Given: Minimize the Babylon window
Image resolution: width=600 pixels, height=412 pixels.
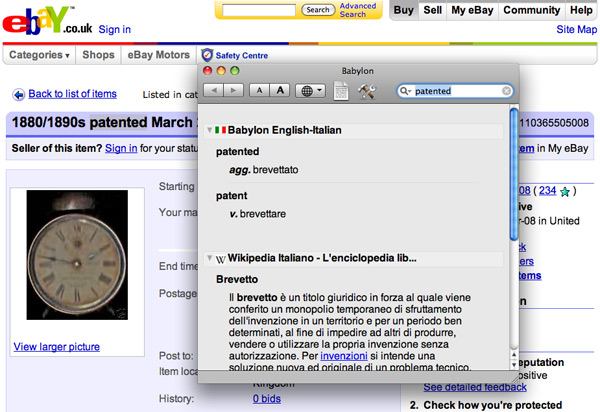Looking at the screenshot, I should [221, 70].
